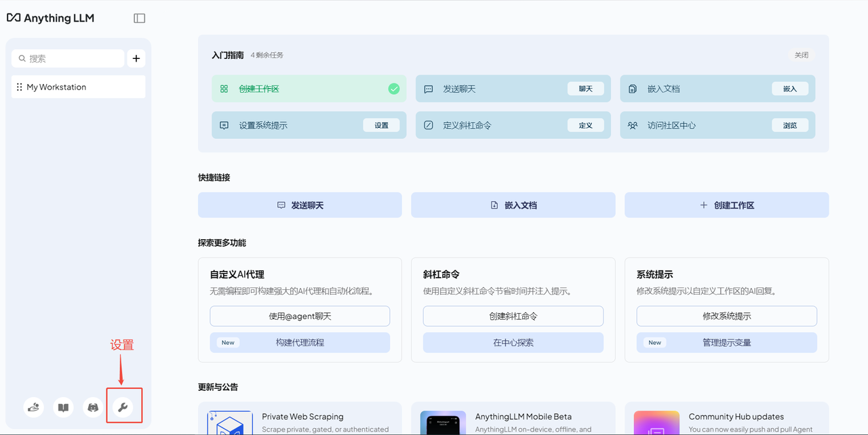This screenshot has width=868, height=435.
Task: Click the chat bubble icon beside 发送聊天 task
Action: pyautogui.click(x=429, y=89)
